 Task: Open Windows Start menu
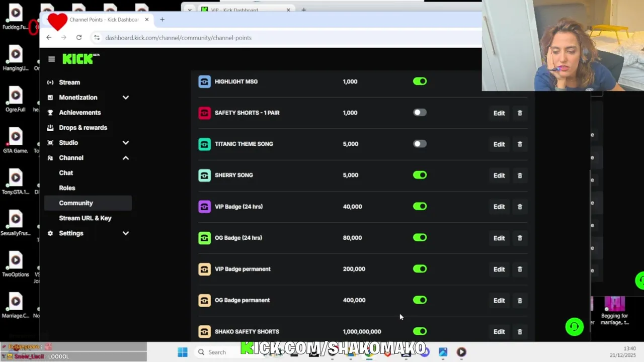(x=183, y=352)
